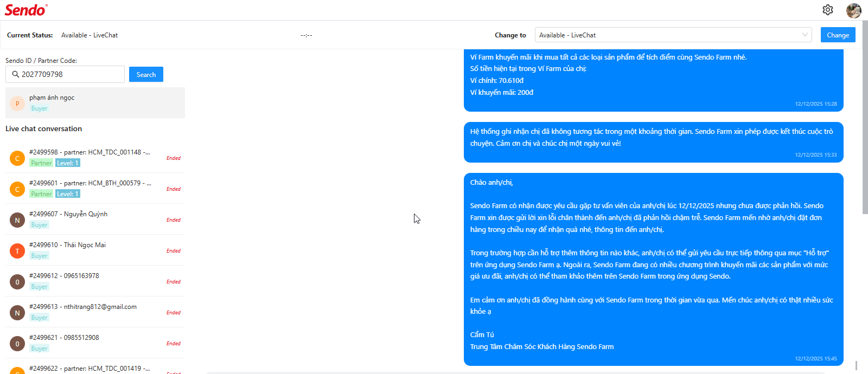
Task: Click the Live chat conversation heading
Action: 43,128
